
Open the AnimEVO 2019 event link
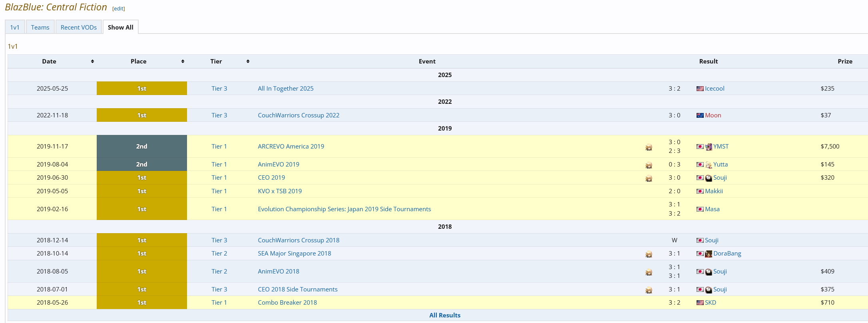279,164
